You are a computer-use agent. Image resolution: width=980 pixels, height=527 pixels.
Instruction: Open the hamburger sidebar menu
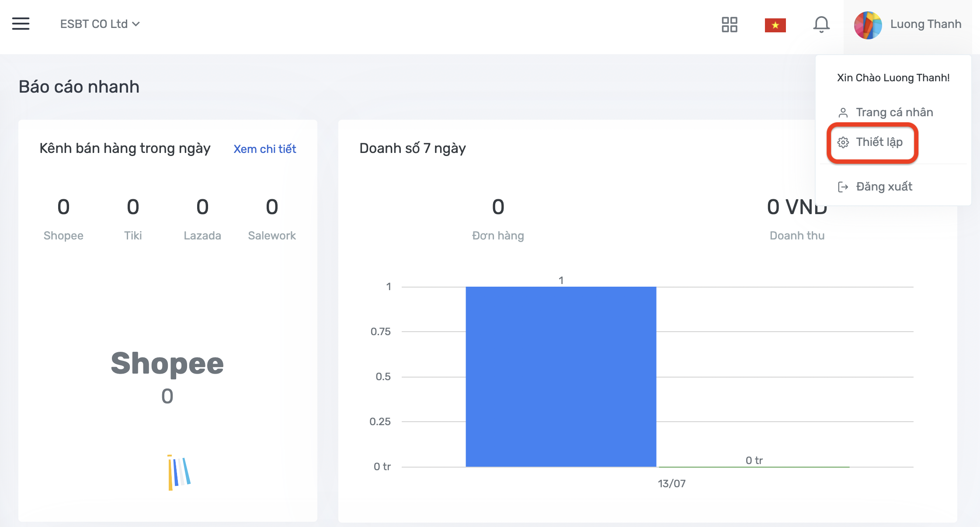[x=21, y=24]
